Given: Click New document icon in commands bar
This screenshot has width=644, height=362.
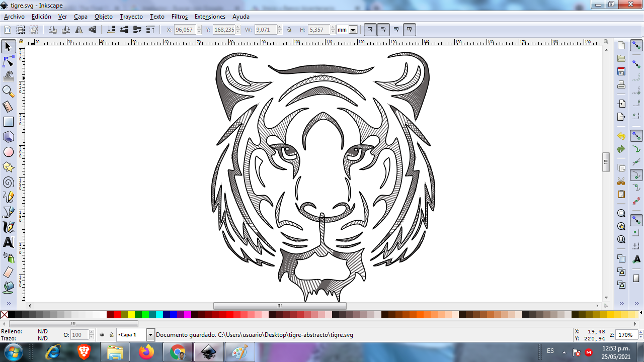Looking at the screenshot, I should click(x=621, y=45).
